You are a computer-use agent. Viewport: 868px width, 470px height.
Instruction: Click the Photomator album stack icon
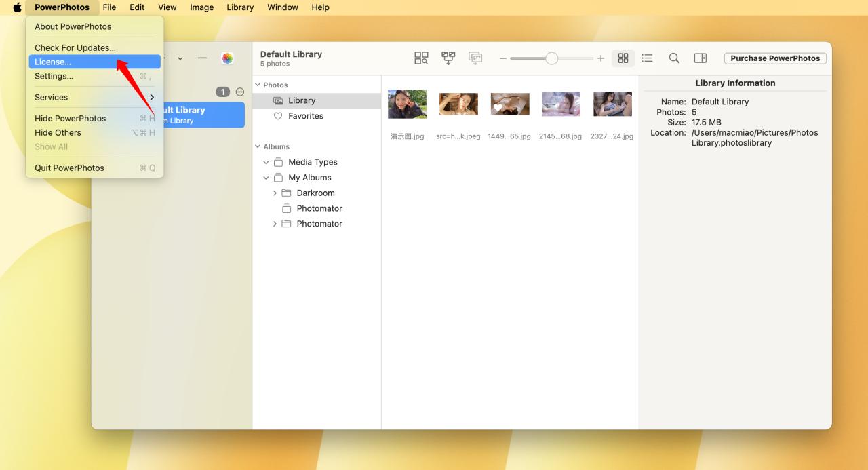pos(286,208)
